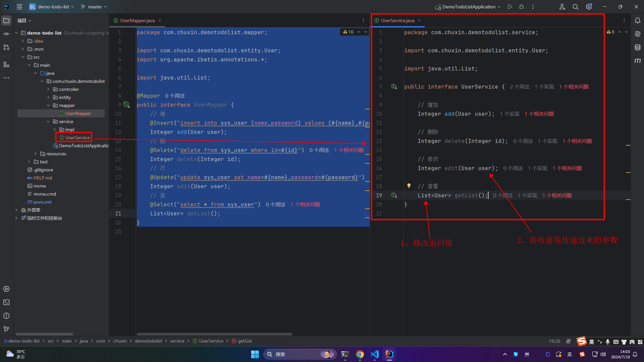
Task: Open Visual Studio Code from taskbar
Action: click(x=374, y=354)
